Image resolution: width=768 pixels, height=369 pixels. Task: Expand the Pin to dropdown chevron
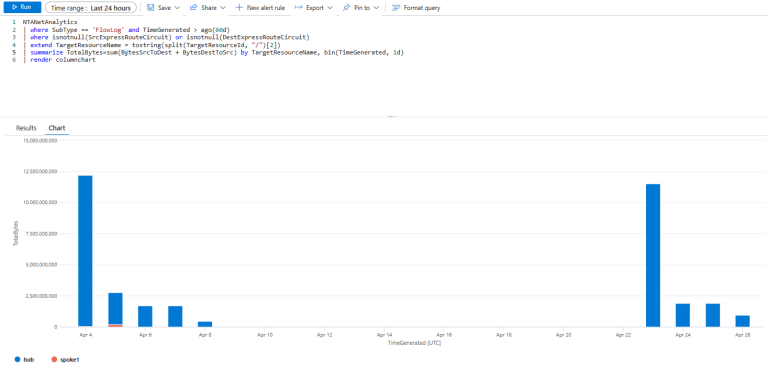(x=376, y=8)
